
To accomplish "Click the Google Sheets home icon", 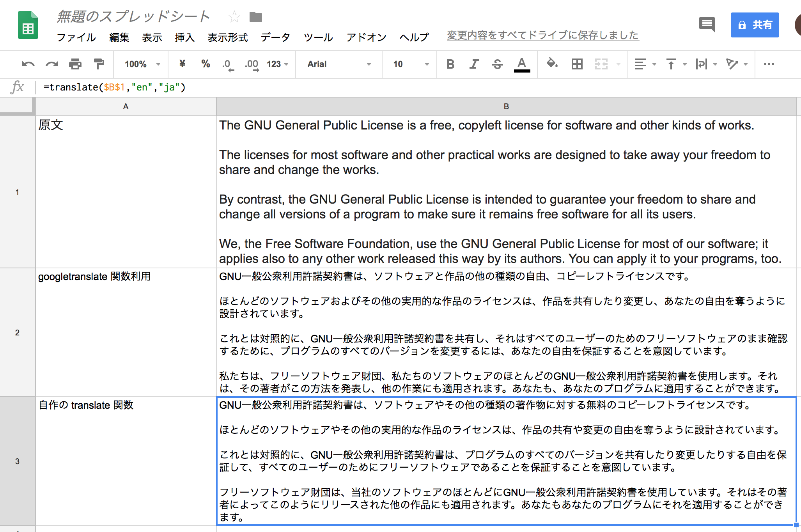I will (x=28, y=25).
